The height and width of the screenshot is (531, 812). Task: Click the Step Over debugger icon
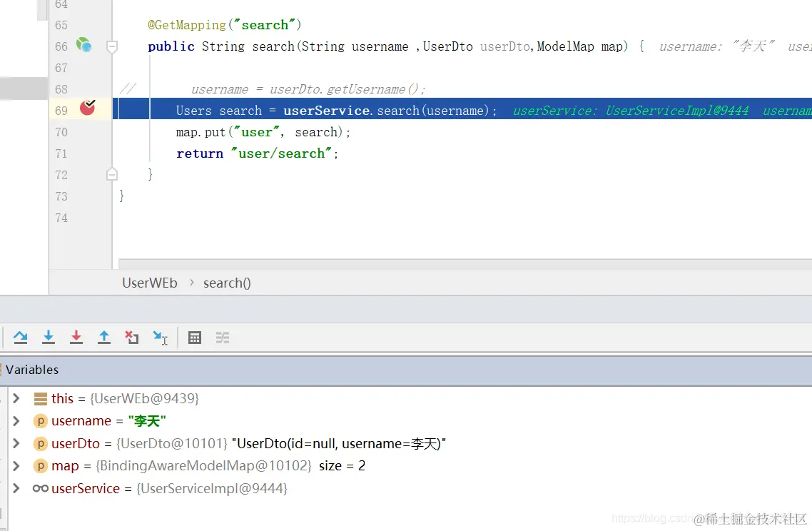21,338
